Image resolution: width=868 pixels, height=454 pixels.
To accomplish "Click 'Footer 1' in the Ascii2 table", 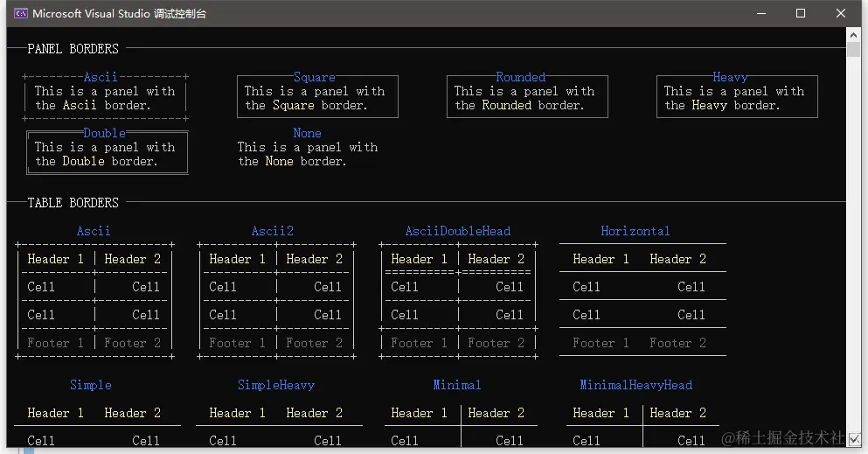I will click(x=238, y=343).
